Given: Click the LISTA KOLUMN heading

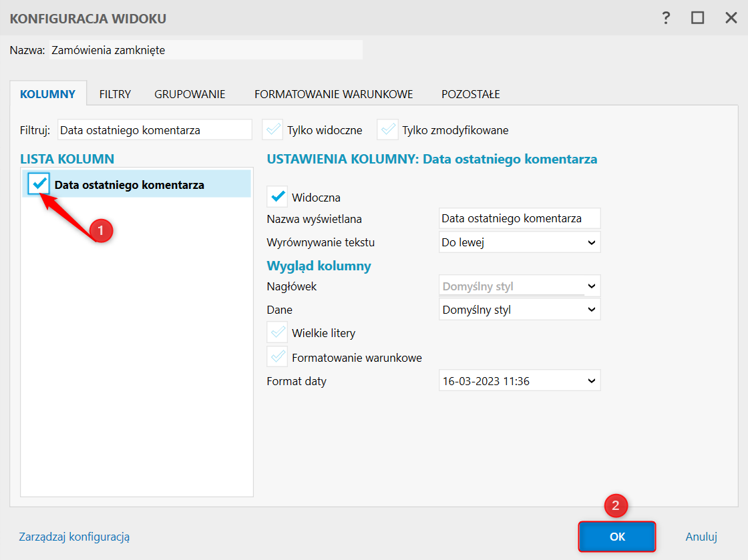Looking at the screenshot, I should click(x=67, y=159).
